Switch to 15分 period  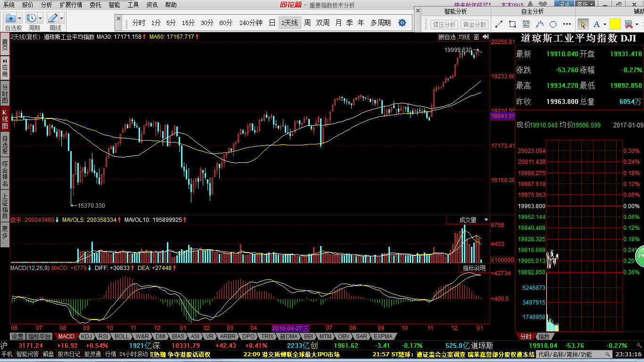click(x=188, y=23)
